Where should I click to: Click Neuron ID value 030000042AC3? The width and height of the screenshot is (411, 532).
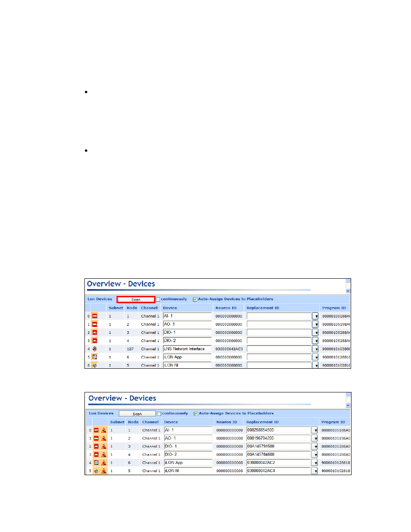[229, 349]
